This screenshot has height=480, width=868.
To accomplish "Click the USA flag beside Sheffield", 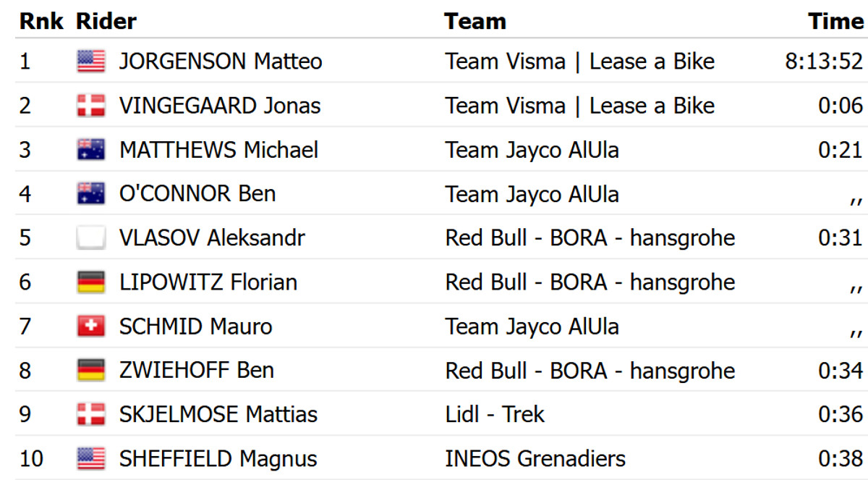I will 91,459.
